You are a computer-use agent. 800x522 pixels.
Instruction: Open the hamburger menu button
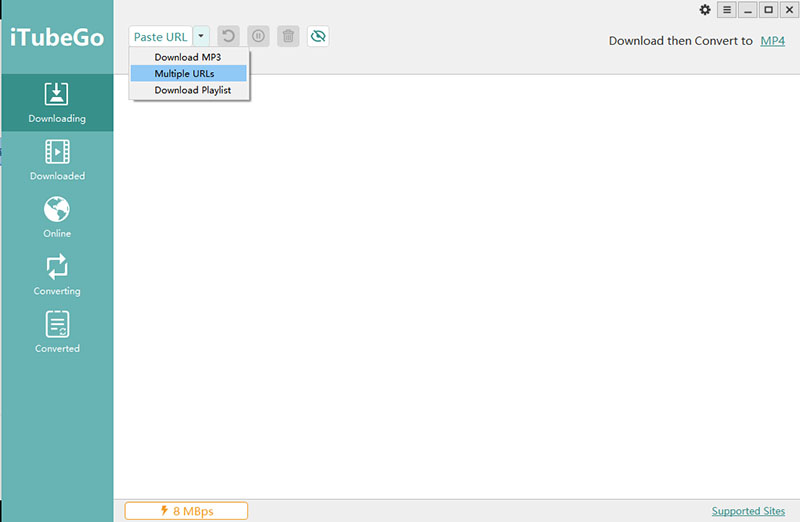[727, 10]
